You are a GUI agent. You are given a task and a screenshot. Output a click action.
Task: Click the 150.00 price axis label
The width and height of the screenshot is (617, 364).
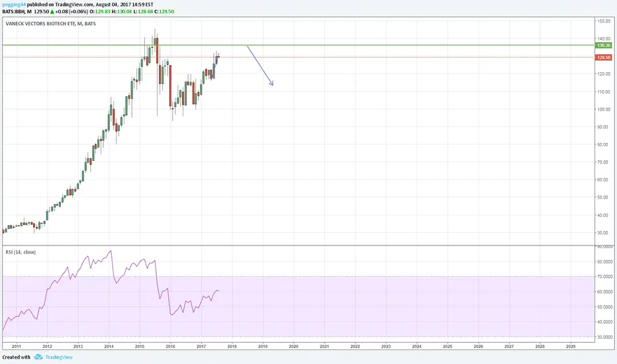(604, 21)
